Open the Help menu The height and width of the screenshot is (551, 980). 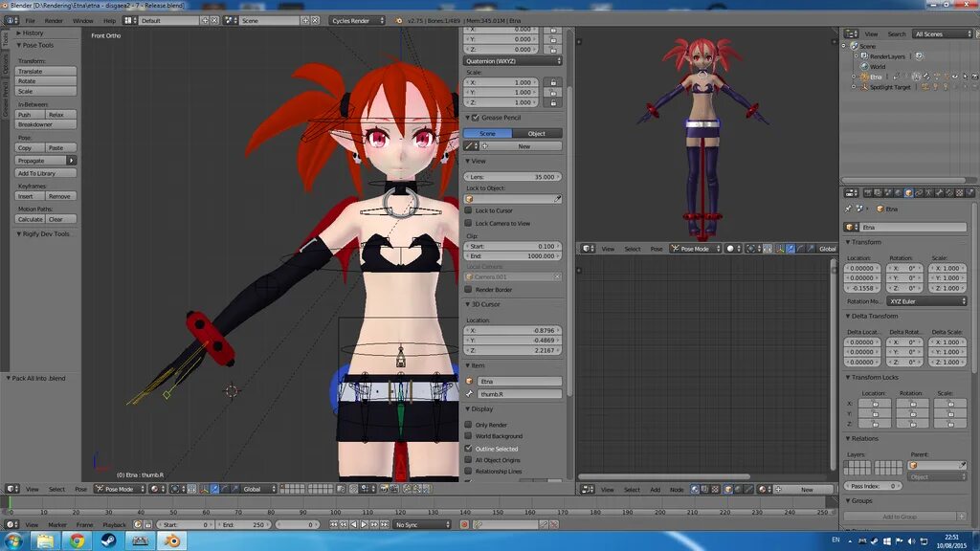[x=109, y=21]
